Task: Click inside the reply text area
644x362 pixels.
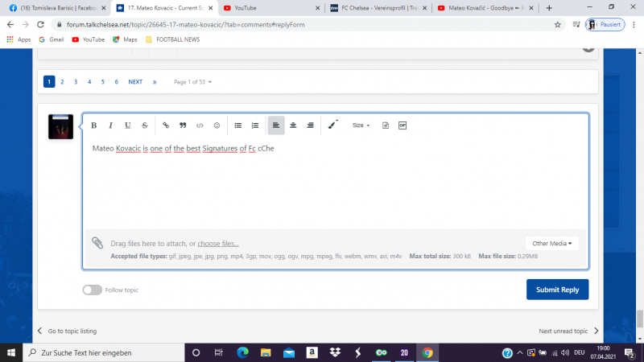Action: pyautogui.click(x=334, y=185)
